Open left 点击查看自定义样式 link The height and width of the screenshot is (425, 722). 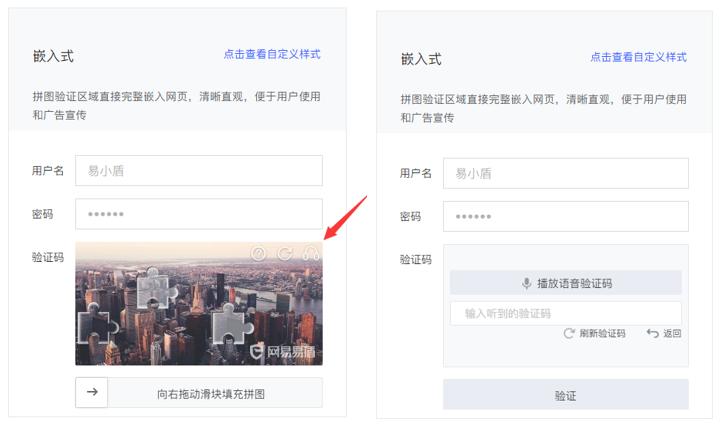coord(272,54)
